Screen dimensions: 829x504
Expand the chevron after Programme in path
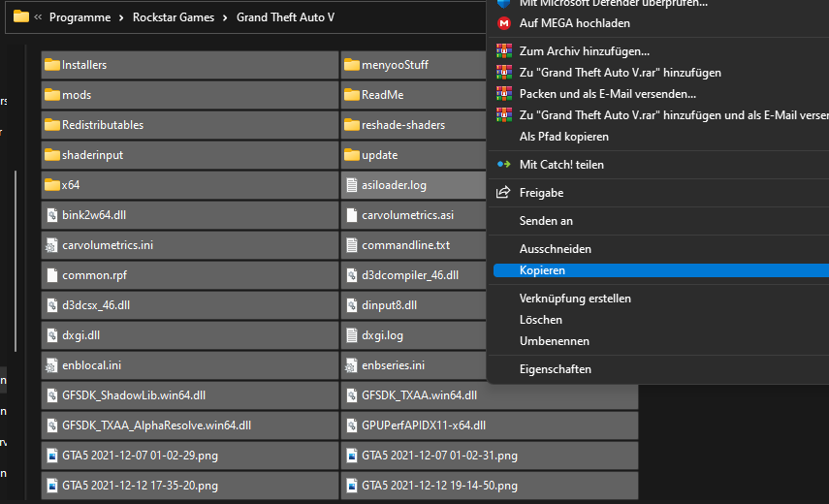coord(121,18)
